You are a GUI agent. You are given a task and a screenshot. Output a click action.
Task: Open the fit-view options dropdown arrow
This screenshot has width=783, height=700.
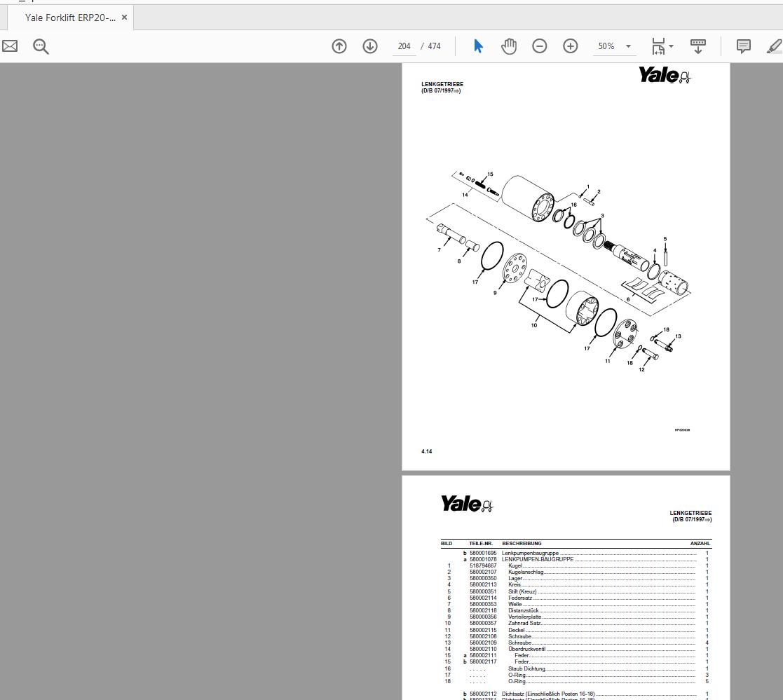[x=670, y=46]
